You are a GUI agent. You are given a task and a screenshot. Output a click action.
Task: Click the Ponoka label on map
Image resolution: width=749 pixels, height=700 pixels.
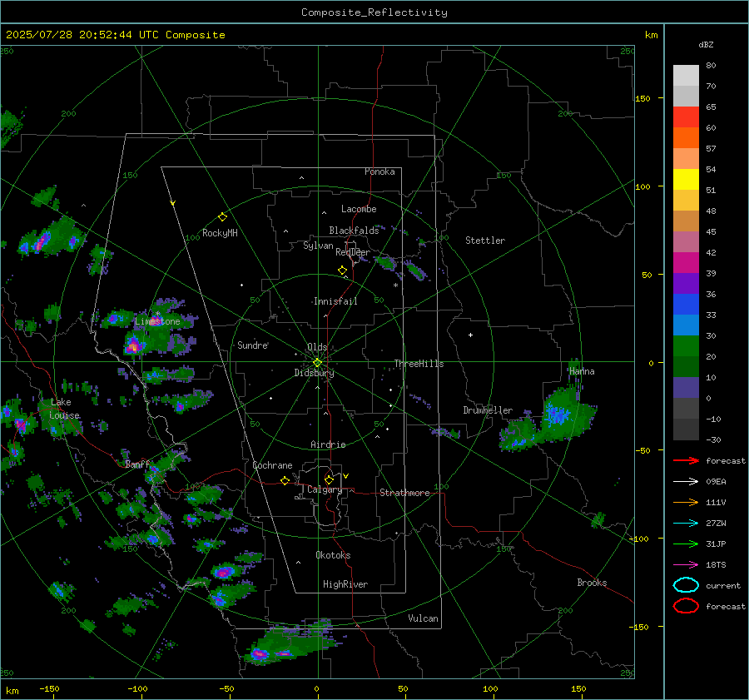(x=379, y=171)
